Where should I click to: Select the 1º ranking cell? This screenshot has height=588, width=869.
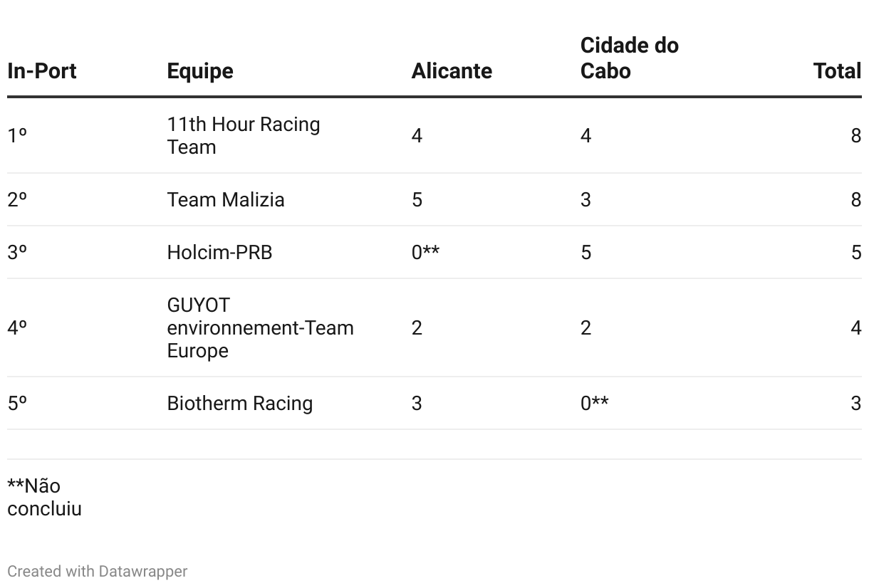pos(17,135)
